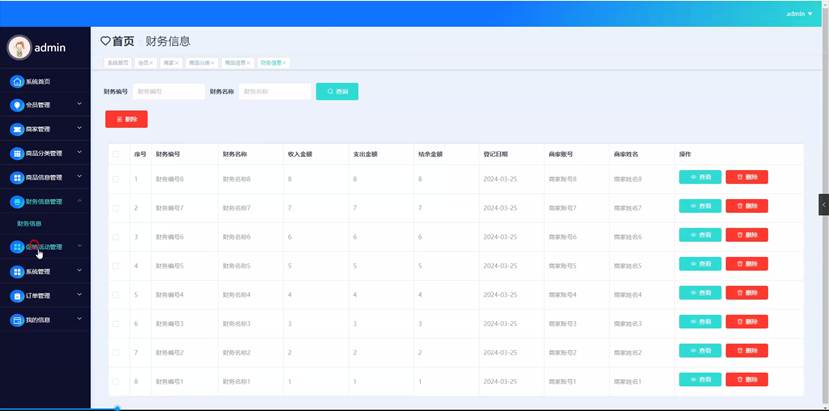The image size is (829, 411).
Task: Close the 商家 tab with its ×
Action: click(177, 63)
